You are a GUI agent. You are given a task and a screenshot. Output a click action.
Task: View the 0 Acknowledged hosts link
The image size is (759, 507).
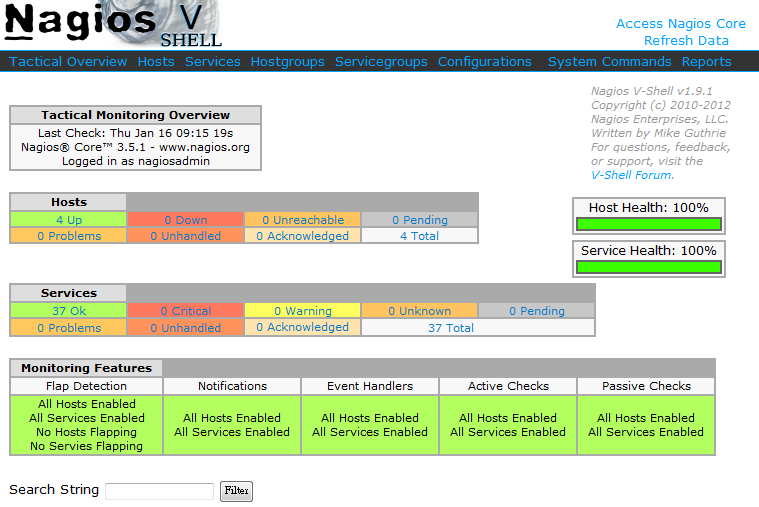pyautogui.click(x=303, y=236)
